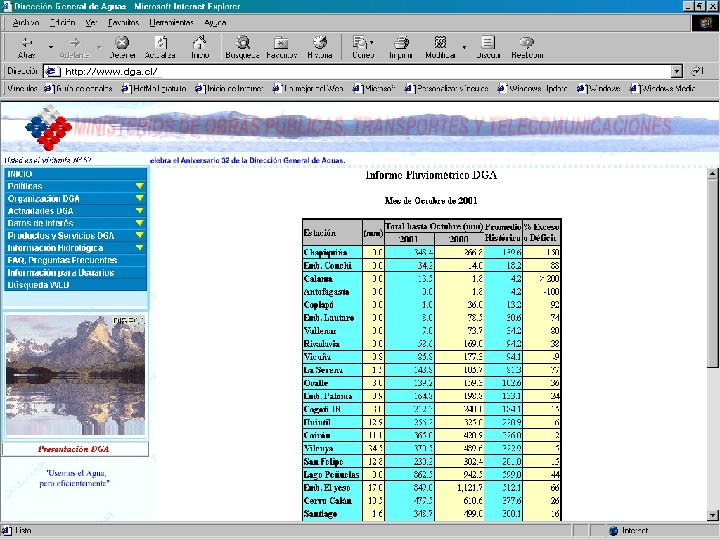Image resolution: width=720 pixels, height=540 pixels.
Task: Open the Archivo menu
Action: (x=26, y=22)
